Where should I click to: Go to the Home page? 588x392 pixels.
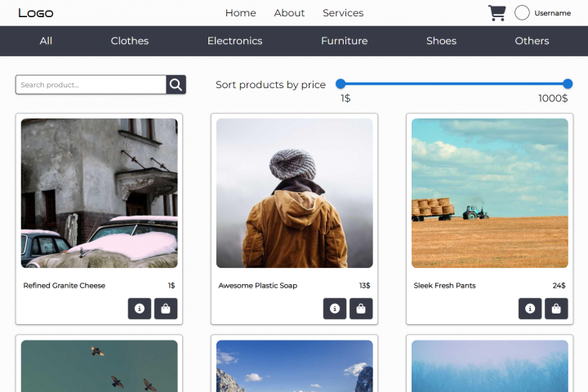pyautogui.click(x=241, y=13)
